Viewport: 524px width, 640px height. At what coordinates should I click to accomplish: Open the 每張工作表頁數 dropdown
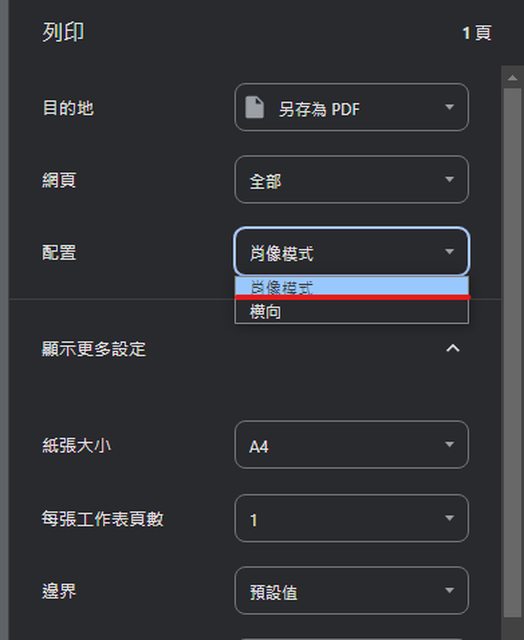[351, 518]
